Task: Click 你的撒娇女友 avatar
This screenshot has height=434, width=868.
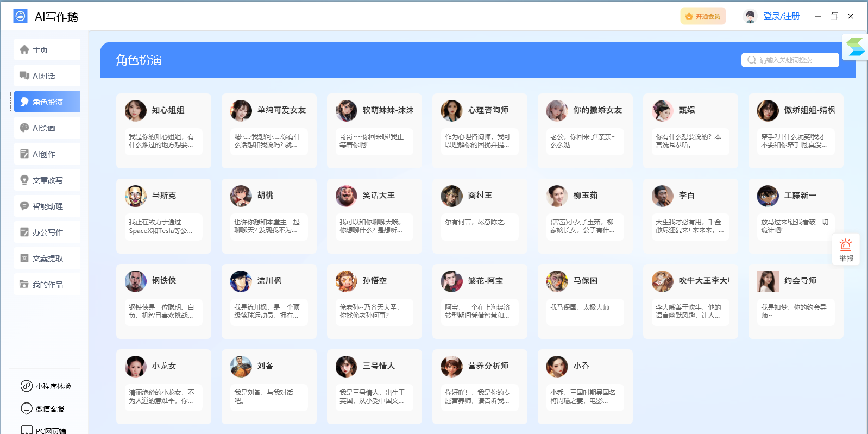Action: click(557, 110)
